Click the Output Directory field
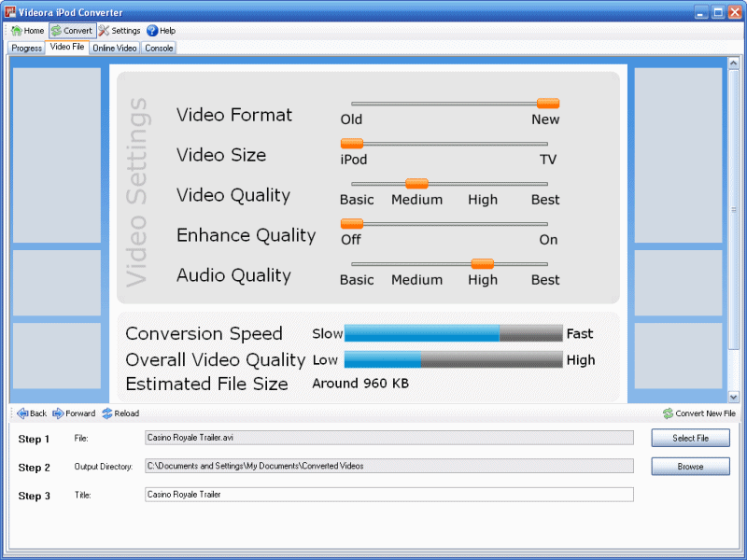Screen dimensions: 747x560 tap(389, 466)
